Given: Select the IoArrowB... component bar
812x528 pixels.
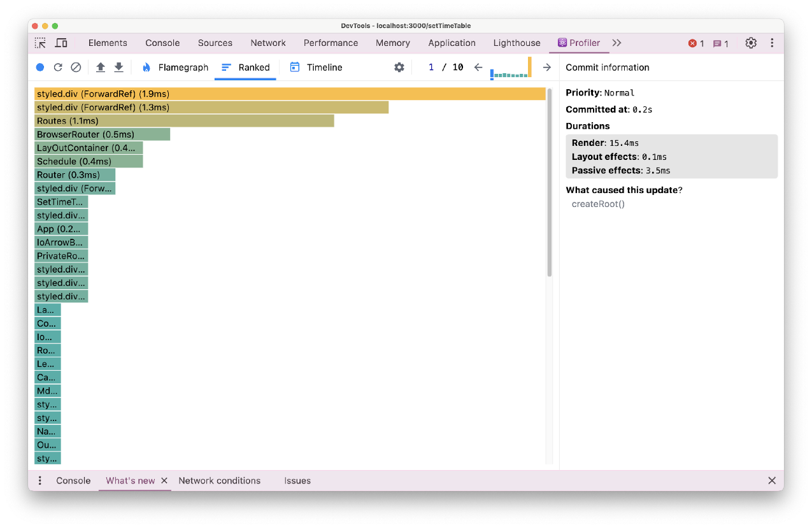Looking at the screenshot, I should [61, 243].
